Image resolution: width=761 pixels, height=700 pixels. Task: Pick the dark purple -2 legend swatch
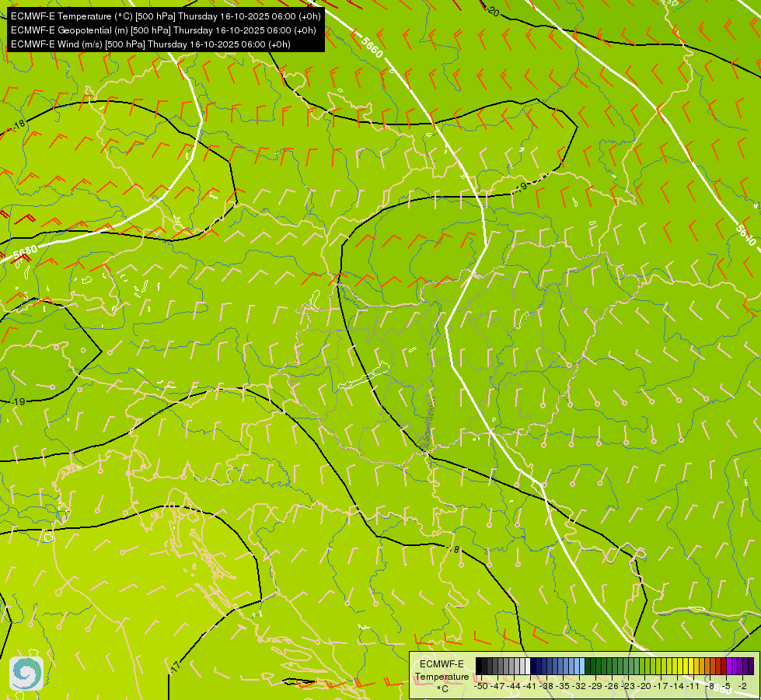[749, 666]
